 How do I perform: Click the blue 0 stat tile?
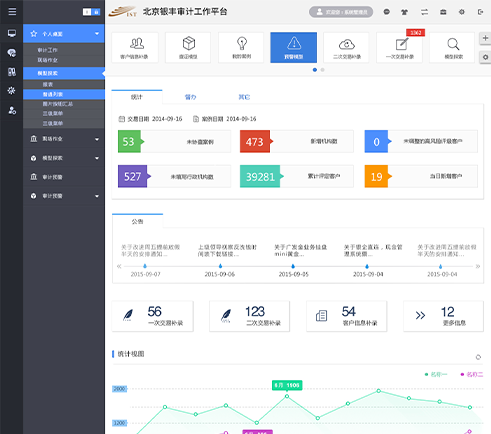pos(421,142)
